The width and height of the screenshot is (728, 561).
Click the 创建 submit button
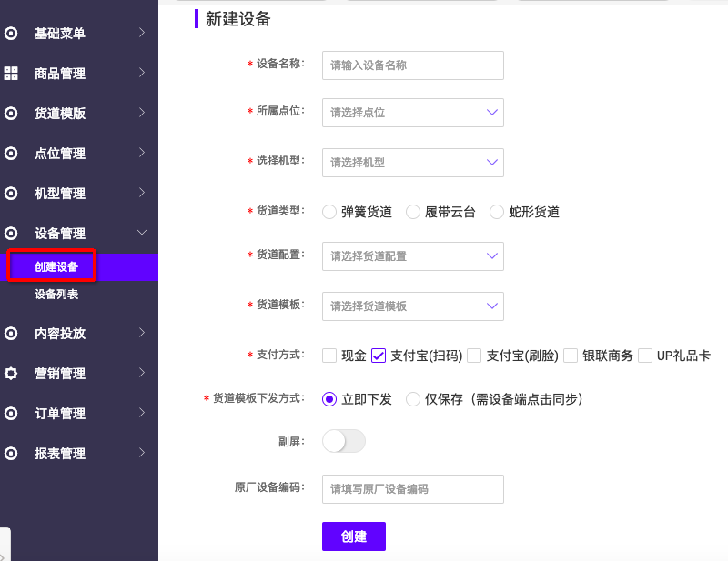coord(354,536)
